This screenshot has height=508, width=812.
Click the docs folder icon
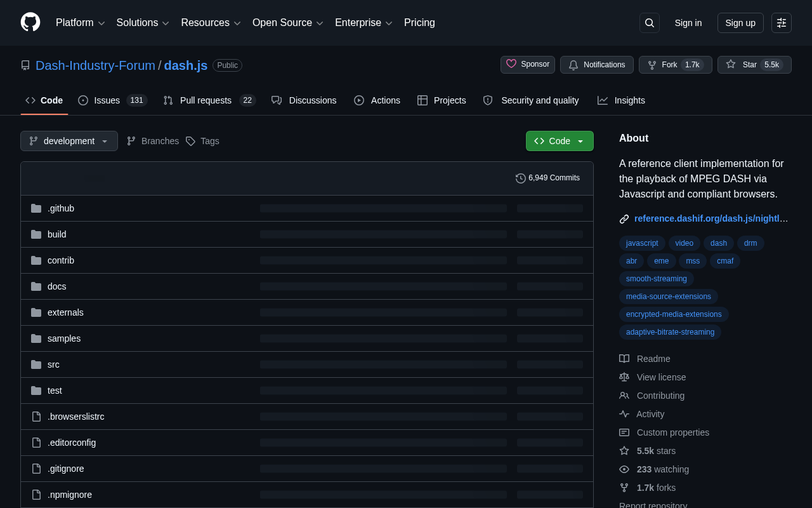point(36,286)
